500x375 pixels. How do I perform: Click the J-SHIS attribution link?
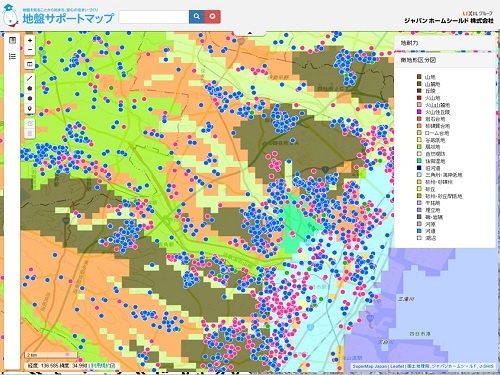click(x=486, y=366)
